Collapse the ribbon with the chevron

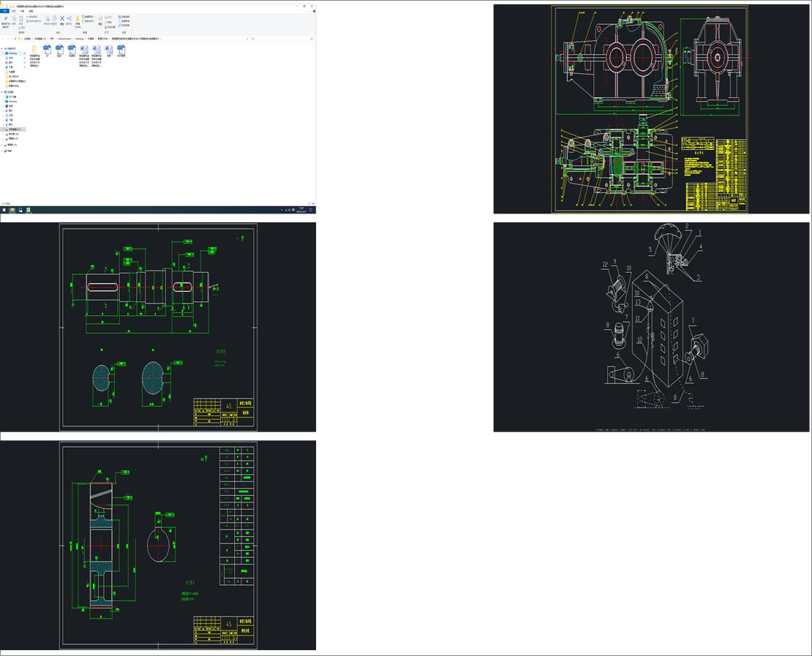310,11
